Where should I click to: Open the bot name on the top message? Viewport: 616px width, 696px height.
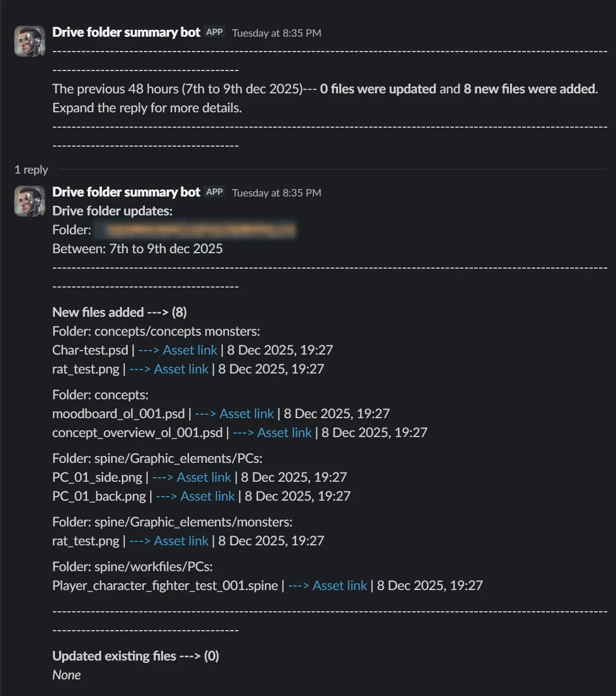tap(126, 32)
